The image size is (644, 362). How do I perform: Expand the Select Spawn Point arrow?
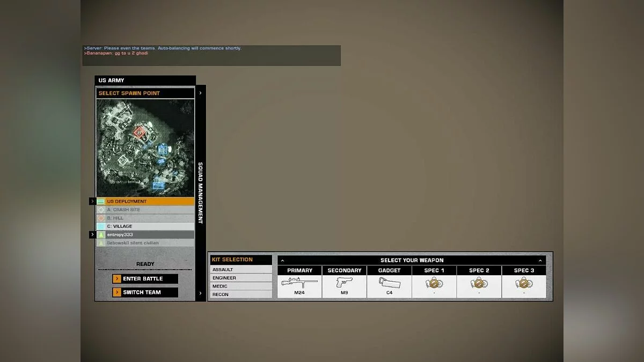(200, 92)
